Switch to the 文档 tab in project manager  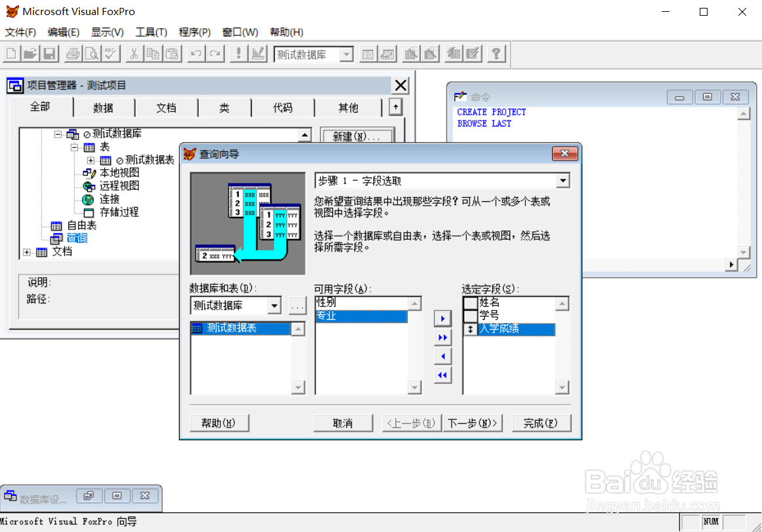tap(166, 107)
